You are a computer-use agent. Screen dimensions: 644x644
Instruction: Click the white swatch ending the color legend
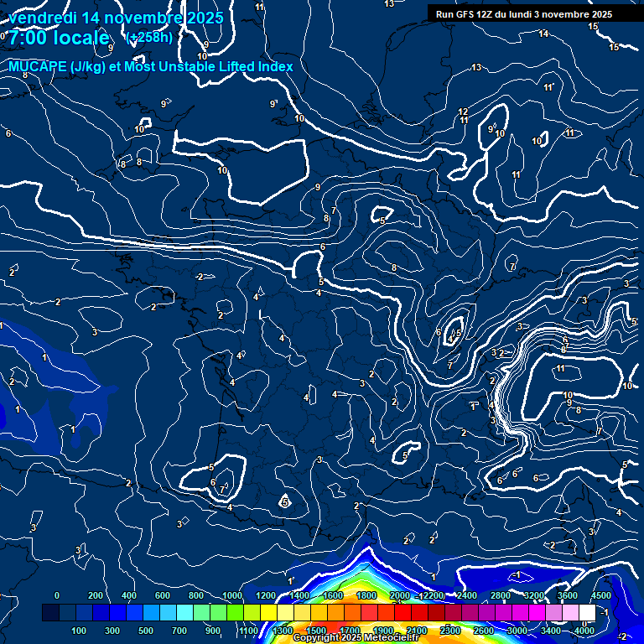click(587, 612)
